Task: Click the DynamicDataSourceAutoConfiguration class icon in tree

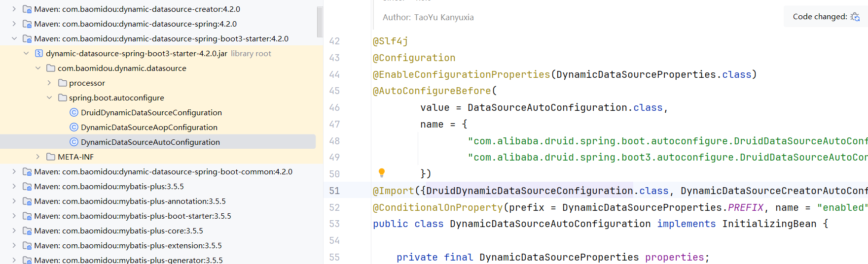Action: (x=74, y=142)
